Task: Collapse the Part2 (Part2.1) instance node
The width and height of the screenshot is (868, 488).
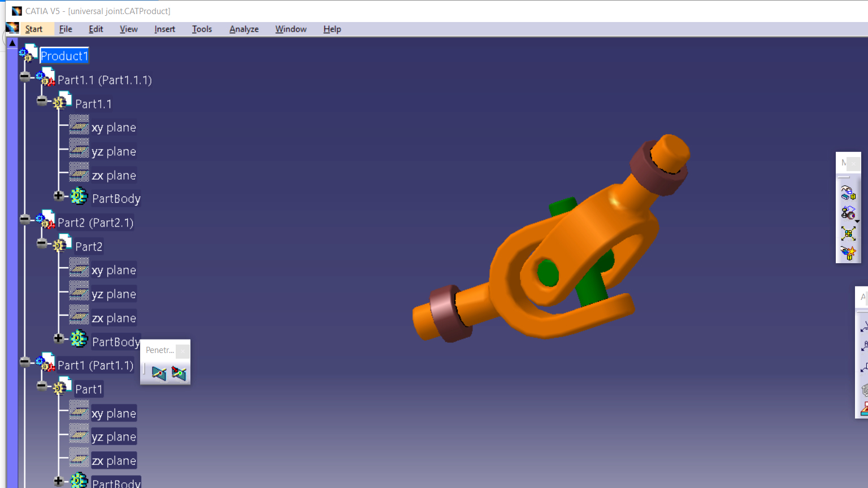Action: click(x=25, y=219)
